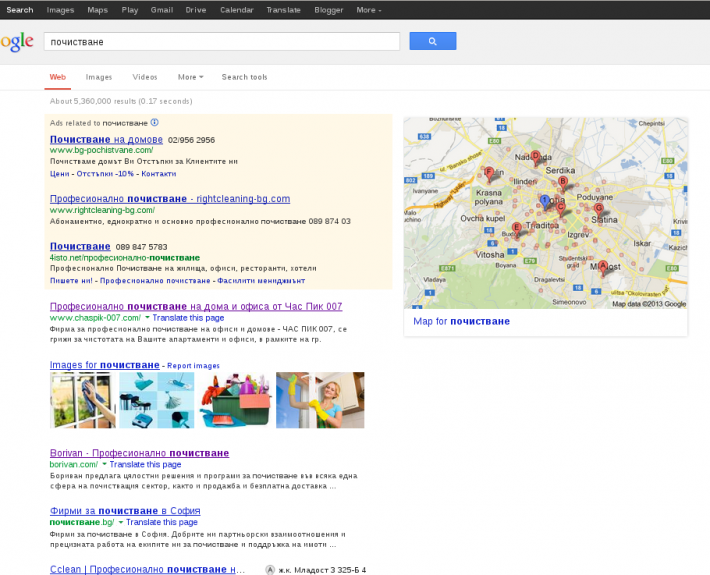Open the cleaning supplies basket thumbnail
The width and height of the screenshot is (710, 575).
[x=235, y=400]
